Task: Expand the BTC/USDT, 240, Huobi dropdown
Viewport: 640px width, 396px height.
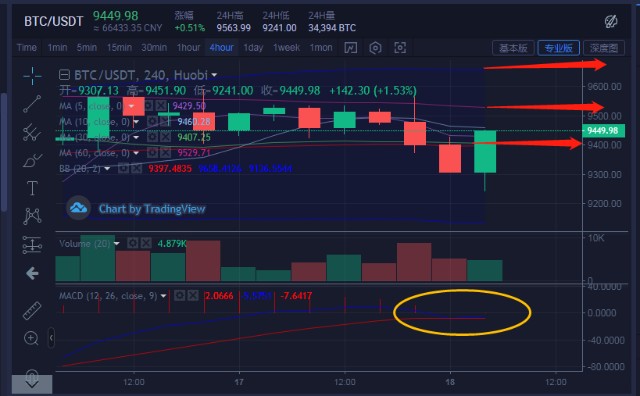Action: tap(214, 75)
